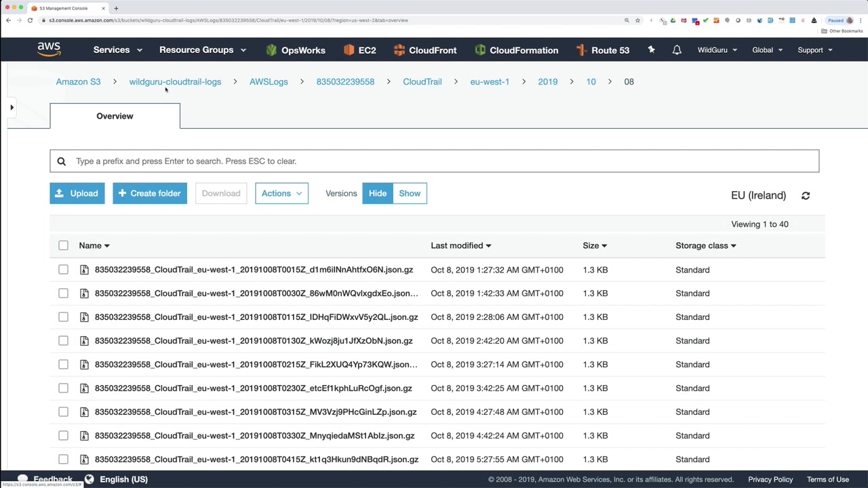868x488 pixels.
Task: Click the Feedback chat icon
Action: click(22, 479)
